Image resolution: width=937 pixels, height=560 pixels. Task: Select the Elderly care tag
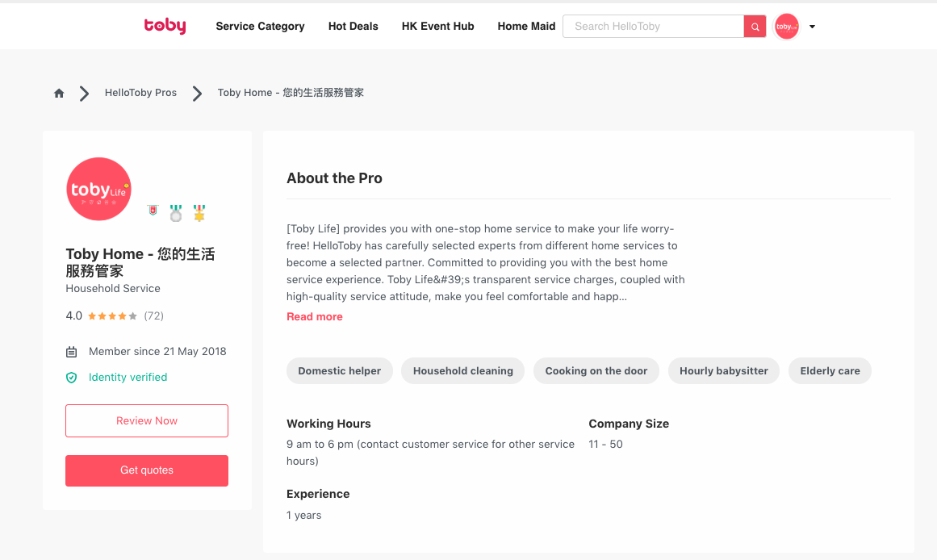pos(830,371)
